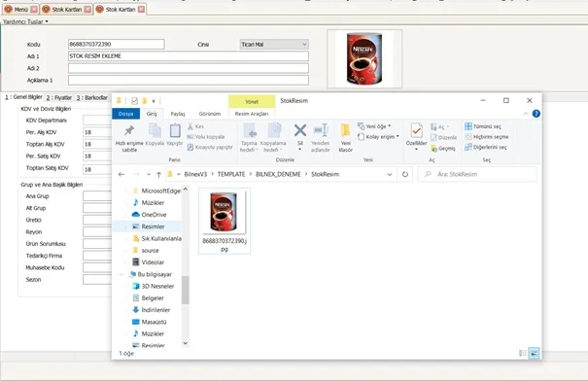Click the Nescafe stock image preview

(x=364, y=59)
